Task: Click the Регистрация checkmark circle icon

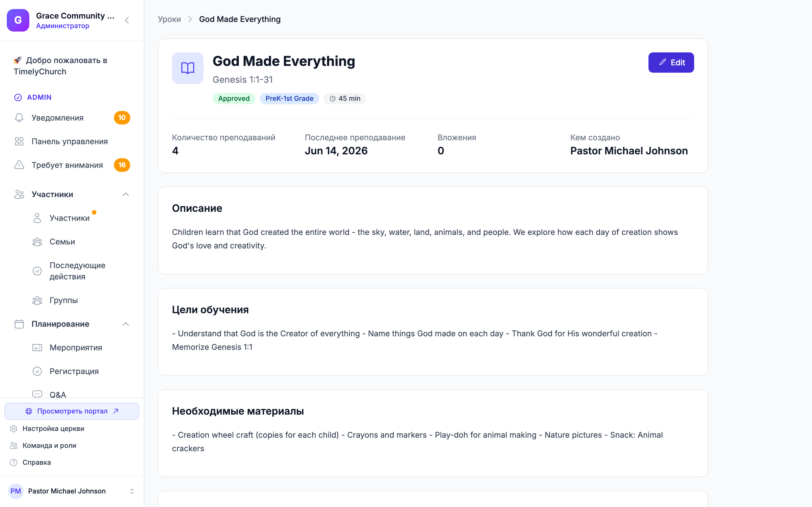Action: [x=37, y=371]
